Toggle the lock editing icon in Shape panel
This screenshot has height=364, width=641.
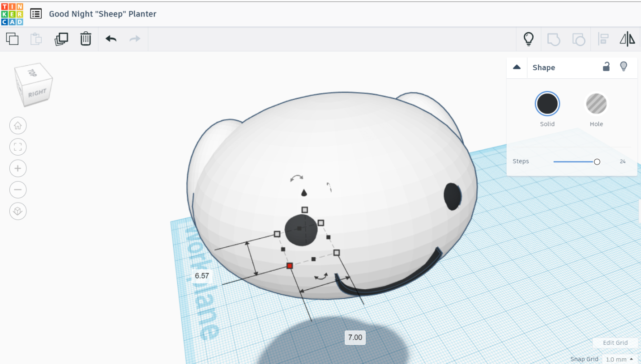pyautogui.click(x=606, y=67)
